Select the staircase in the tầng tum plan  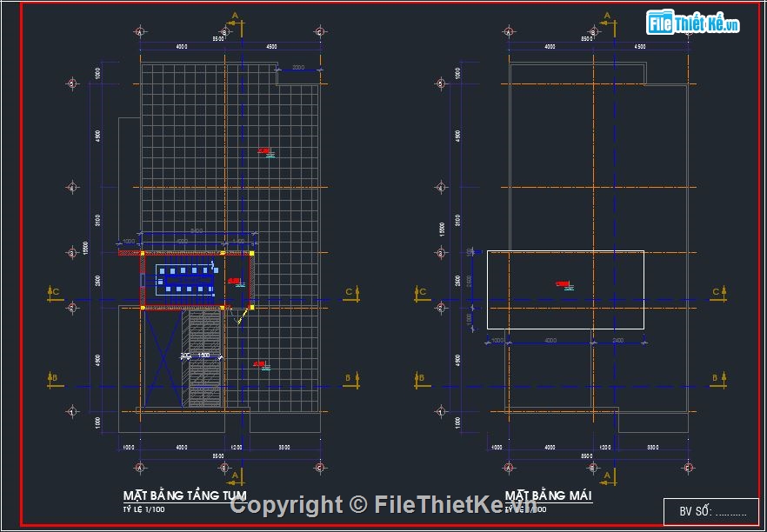pos(185,280)
